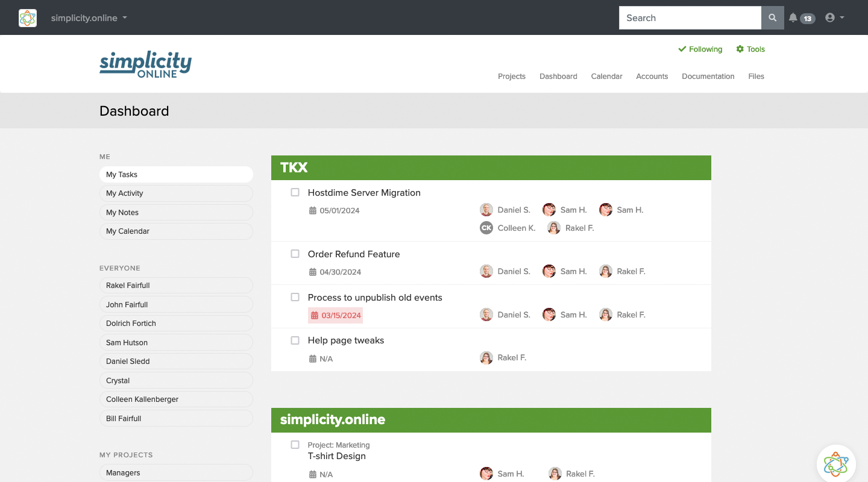The width and height of the screenshot is (868, 482).
Task: Open the Help page tweaks task title
Action: point(346,340)
